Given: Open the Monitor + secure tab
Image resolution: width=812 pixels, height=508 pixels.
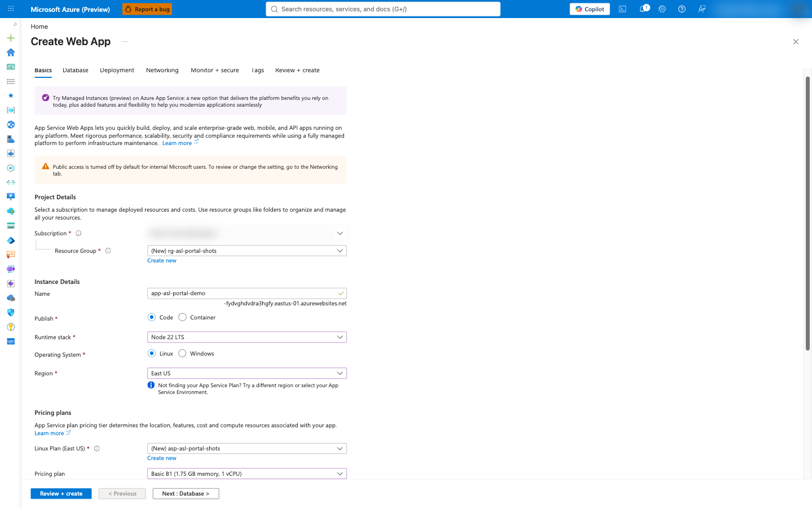Looking at the screenshot, I should (215, 71).
